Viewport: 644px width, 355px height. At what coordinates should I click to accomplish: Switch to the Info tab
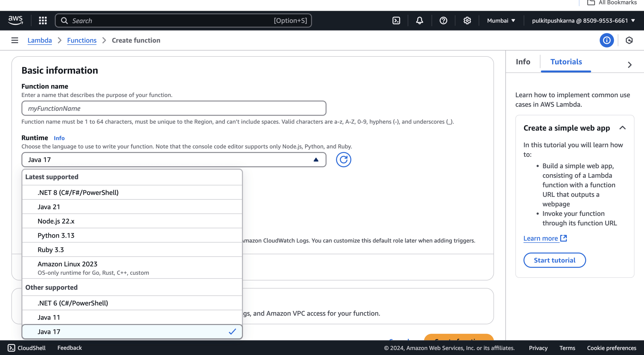click(x=523, y=62)
